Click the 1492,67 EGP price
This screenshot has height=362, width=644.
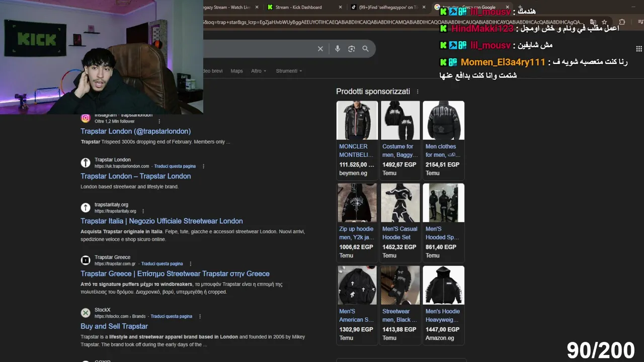click(x=399, y=164)
